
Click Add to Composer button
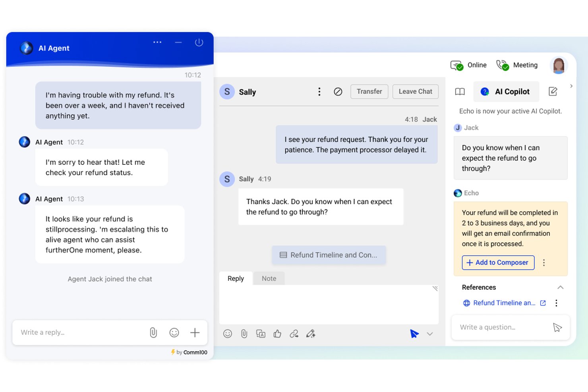[498, 263]
